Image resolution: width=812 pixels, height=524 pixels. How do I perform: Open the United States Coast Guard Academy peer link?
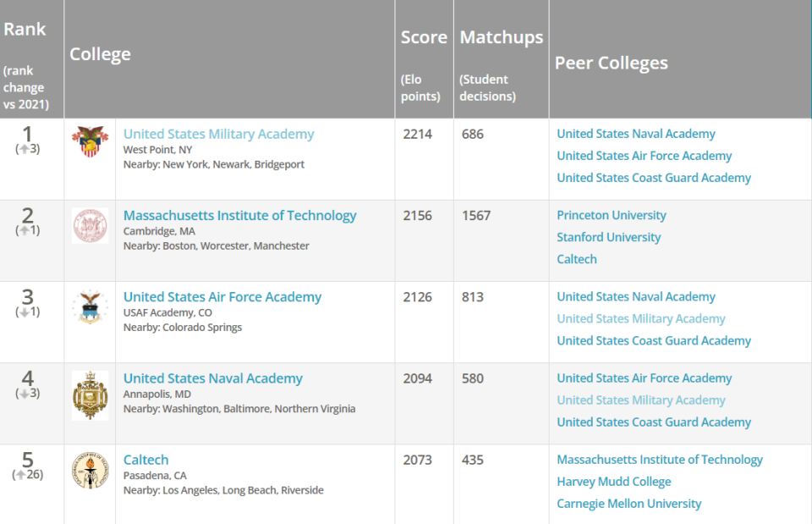654,177
